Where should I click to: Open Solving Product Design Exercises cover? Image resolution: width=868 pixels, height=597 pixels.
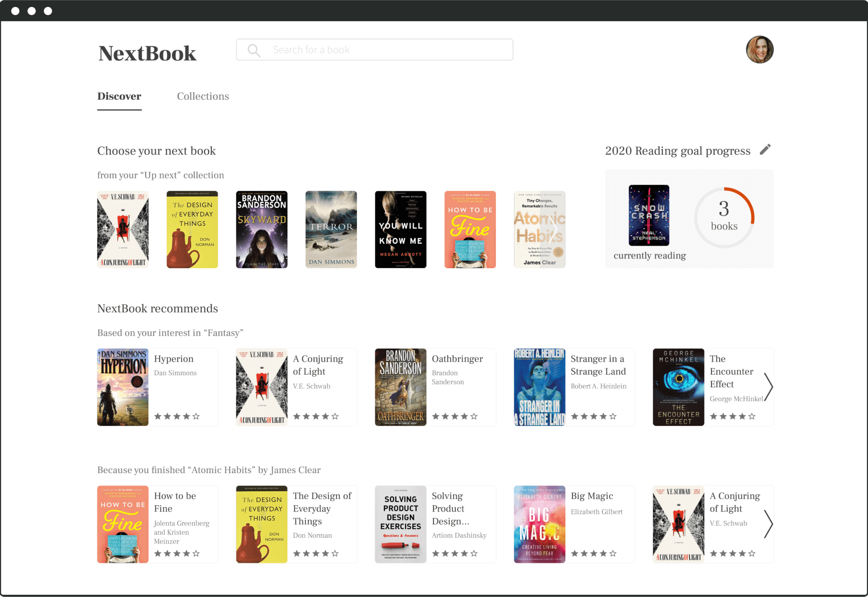click(x=401, y=524)
